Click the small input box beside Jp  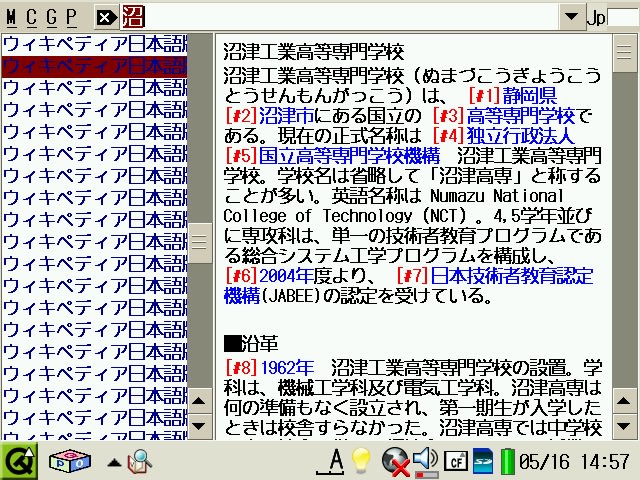pyautogui.click(x=623, y=18)
